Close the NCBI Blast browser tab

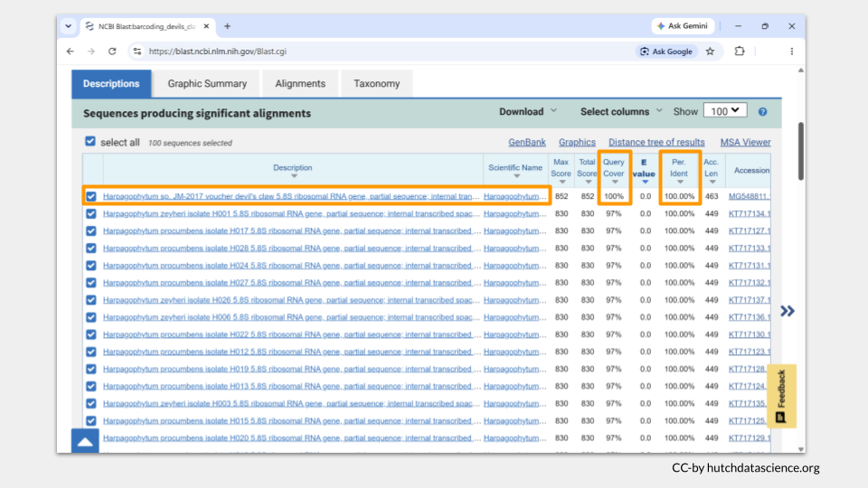point(206,26)
